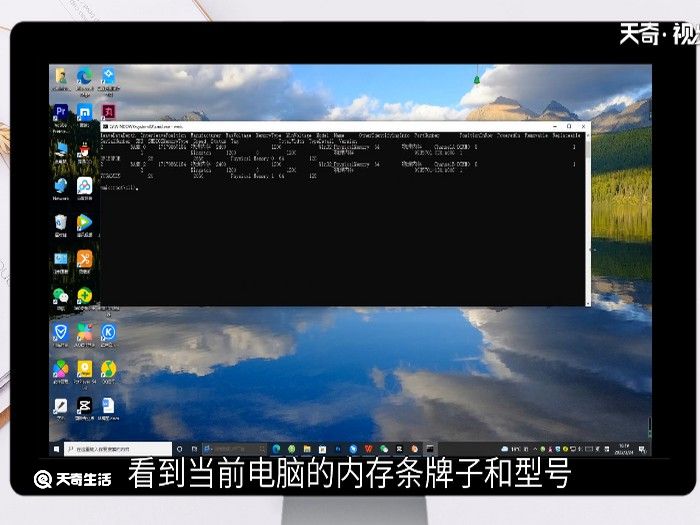This screenshot has width=700, height=525.
Task: Click the taskbar search input box
Action: 118,449
